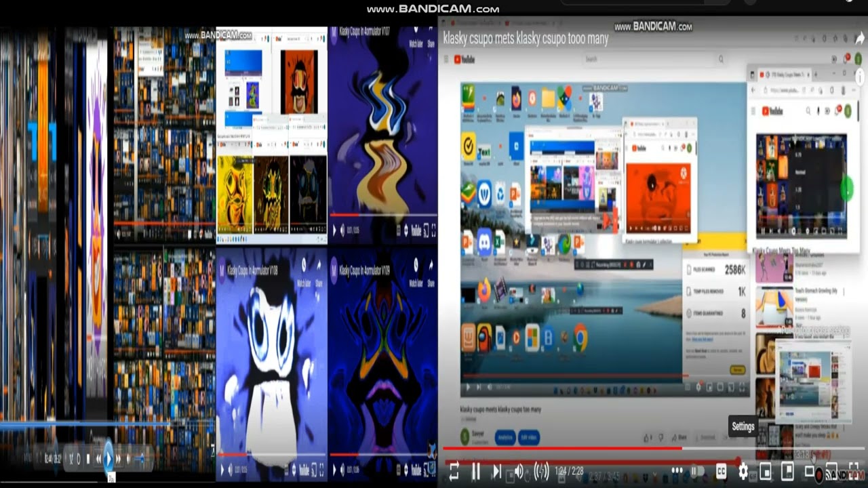Pause the main video at 1:24
Viewport: 868px width, 488px height.
[476, 471]
